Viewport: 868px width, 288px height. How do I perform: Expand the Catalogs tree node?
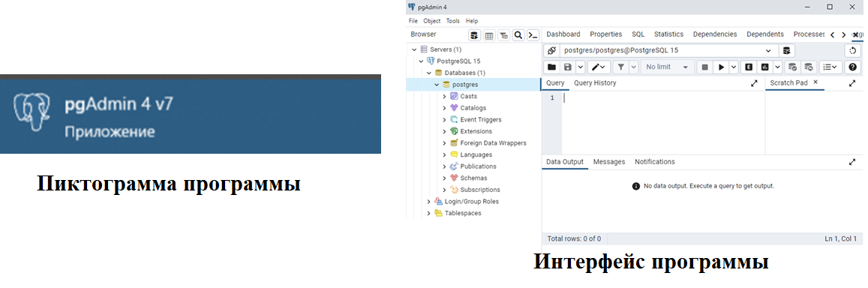[x=444, y=108]
